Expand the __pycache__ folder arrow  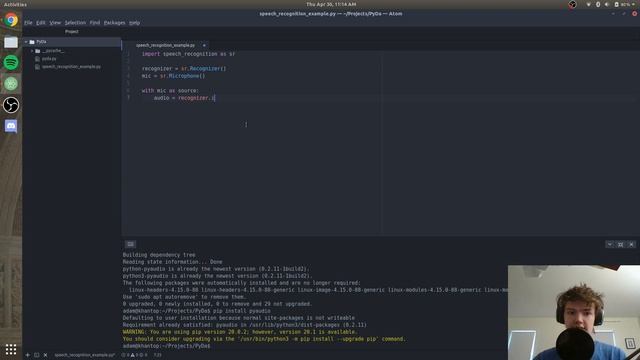pos(32,51)
